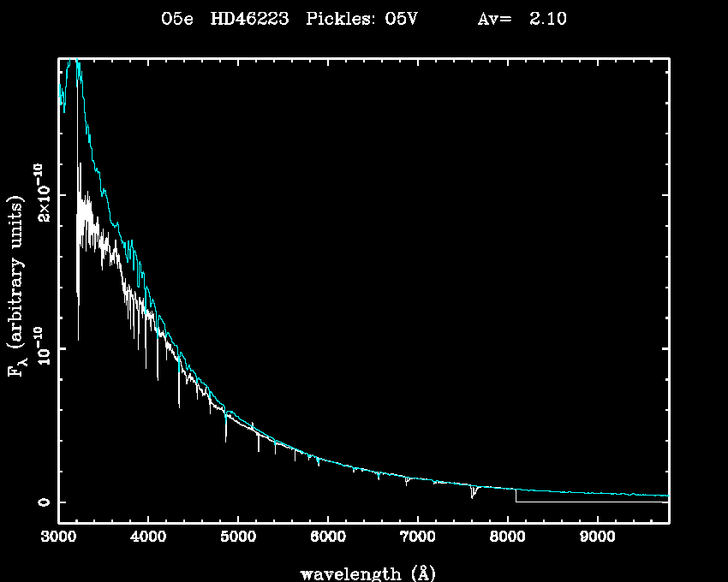Click the wavelength (Å) x-axis label
Image resolution: width=728 pixels, height=582 pixels.
click(361, 573)
